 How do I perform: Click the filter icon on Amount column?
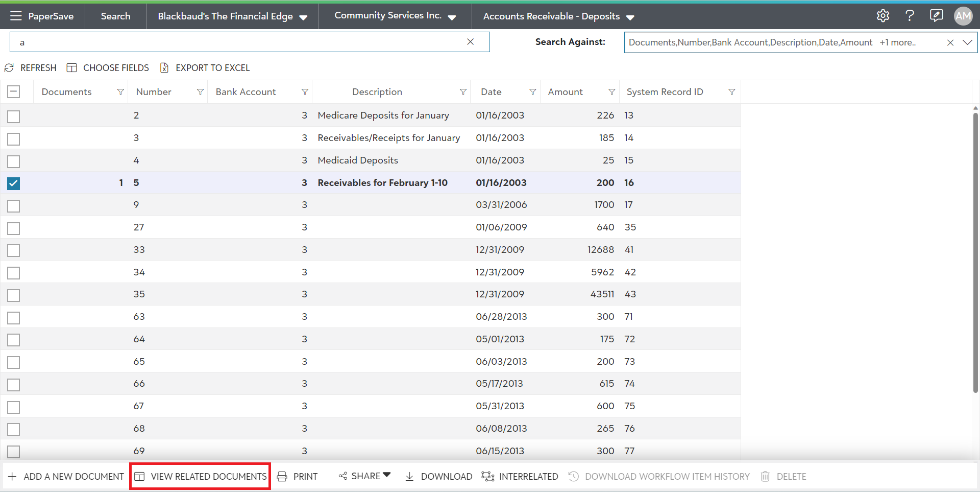pos(611,92)
